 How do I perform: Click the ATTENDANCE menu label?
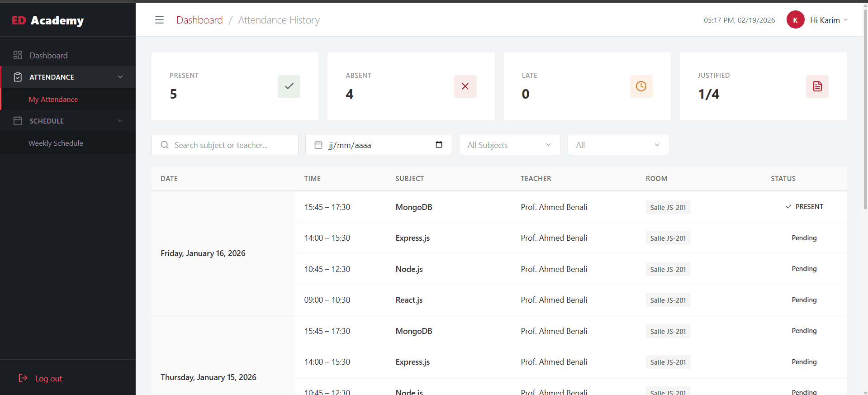coord(52,77)
